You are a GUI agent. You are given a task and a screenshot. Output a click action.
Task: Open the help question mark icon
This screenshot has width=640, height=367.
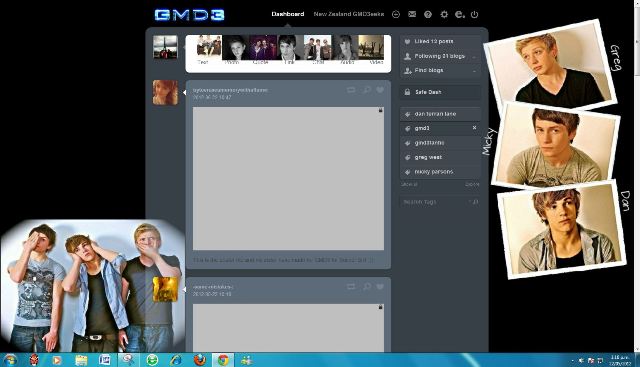pyautogui.click(x=428, y=14)
